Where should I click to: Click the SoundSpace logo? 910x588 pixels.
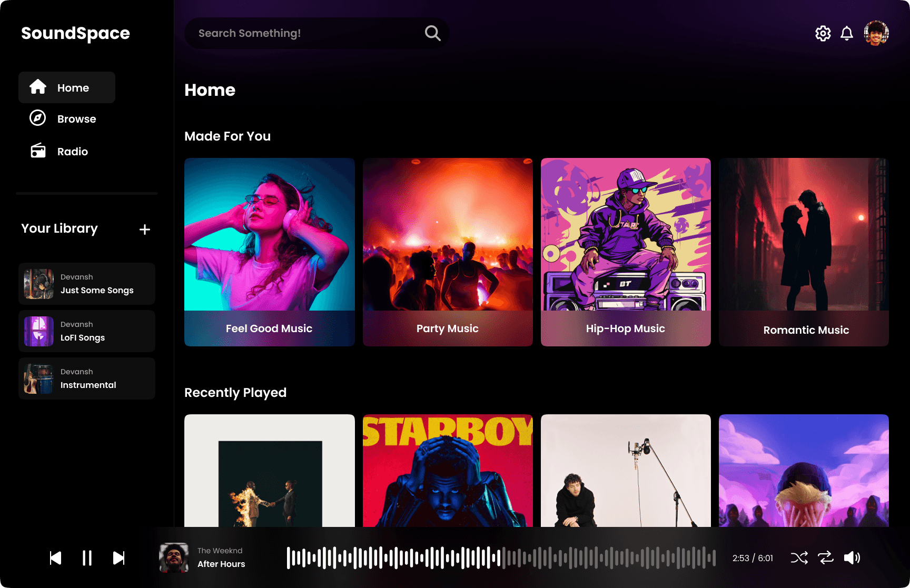[x=75, y=33]
